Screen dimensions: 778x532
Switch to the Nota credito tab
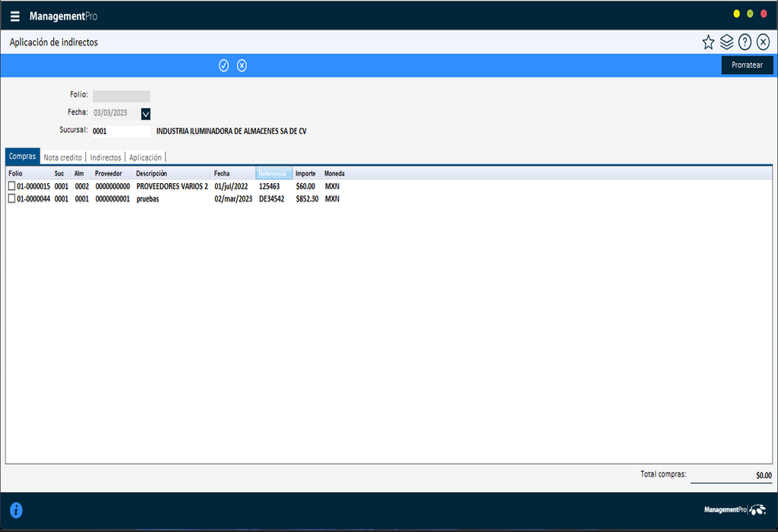[x=63, y=157]
